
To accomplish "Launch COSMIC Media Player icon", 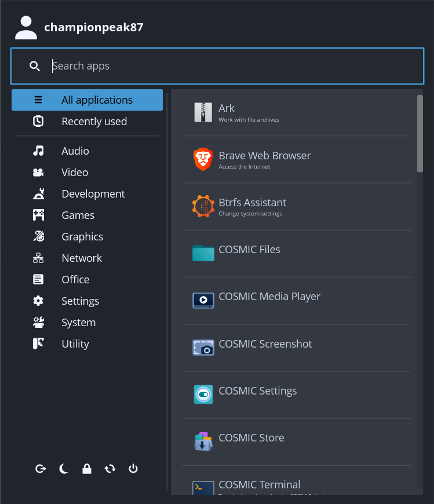I will [203, 300].
